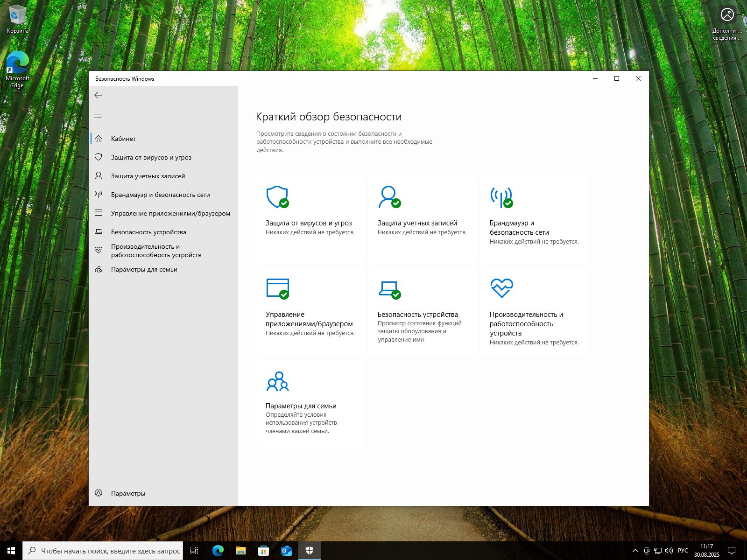Show hidden tray icons chevron
The image size is (747, 560).
click(635, 551)
